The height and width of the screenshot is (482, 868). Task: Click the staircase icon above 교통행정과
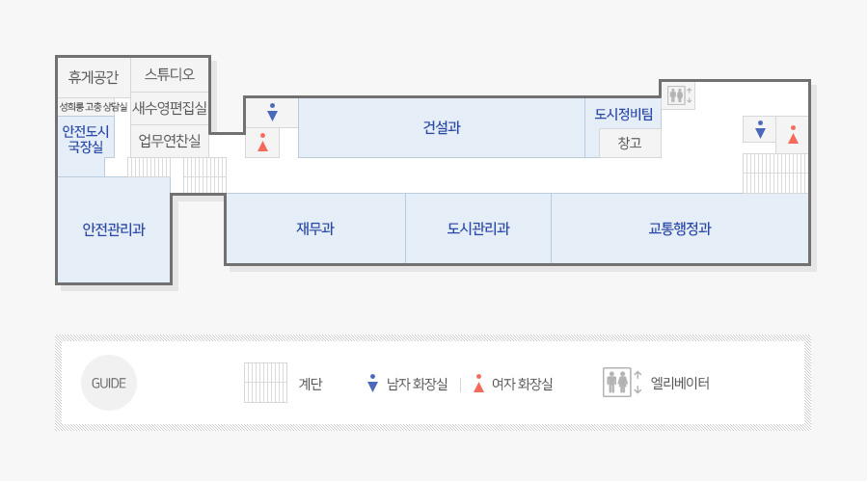(775, 174)
